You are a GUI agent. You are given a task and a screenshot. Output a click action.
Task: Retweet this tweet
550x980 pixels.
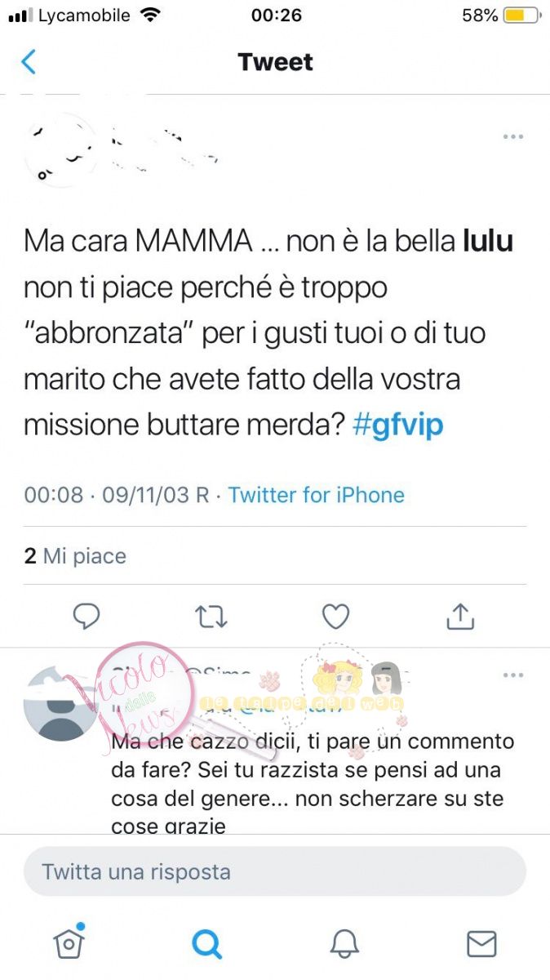pyautogui.click(x=211, y=617)
